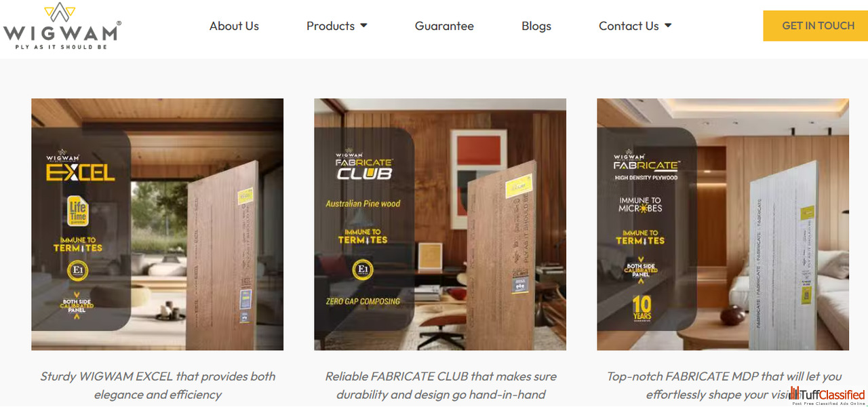Viewport: 868px width, 407px height.
Task: Expand the Contact Us dropdown arrow
Action: (668, 26)
